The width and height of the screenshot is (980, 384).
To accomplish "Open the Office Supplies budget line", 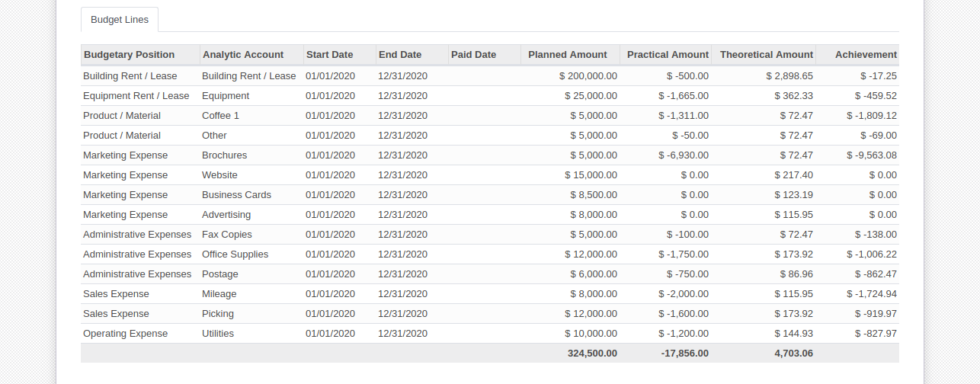I will pos(490,254).
